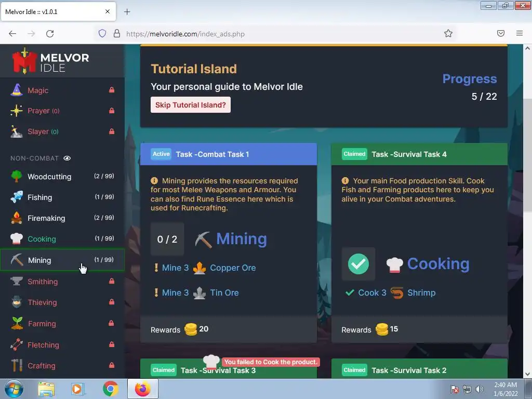Image resolution: width=532 pixels, height=399 pixels.
Task: Click the chef hat icon beside Cooking heading
Action: (x=395, y=264)
